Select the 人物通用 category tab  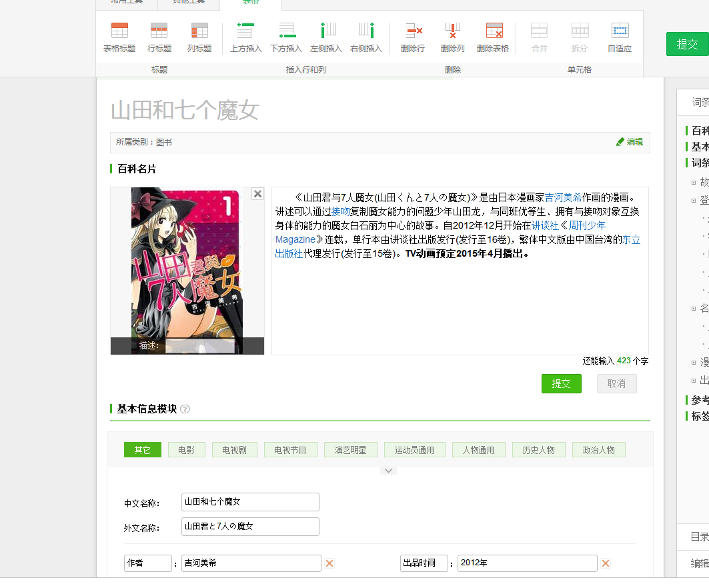point(478,450)
